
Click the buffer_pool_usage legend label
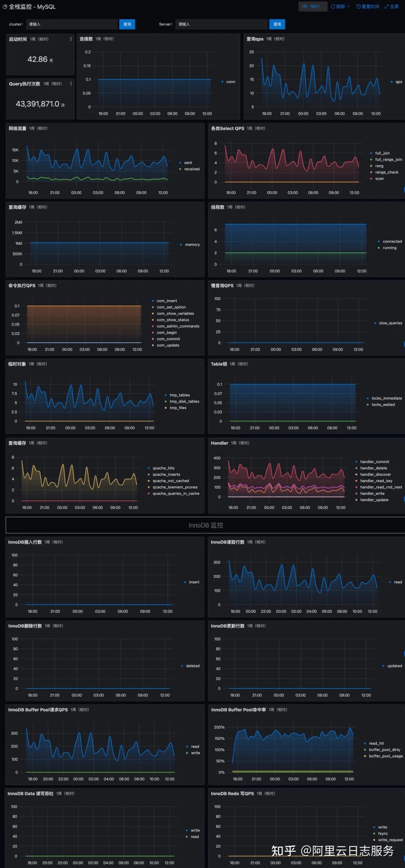point(386,756)
